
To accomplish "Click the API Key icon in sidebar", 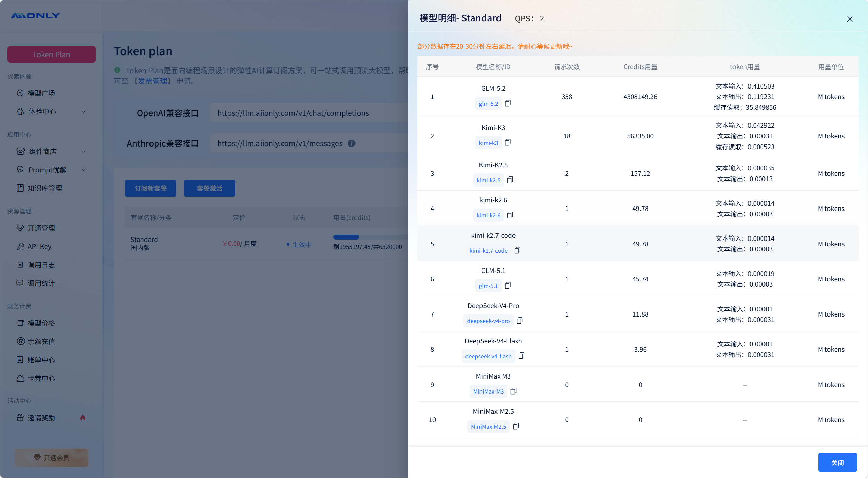I will 20,246.
